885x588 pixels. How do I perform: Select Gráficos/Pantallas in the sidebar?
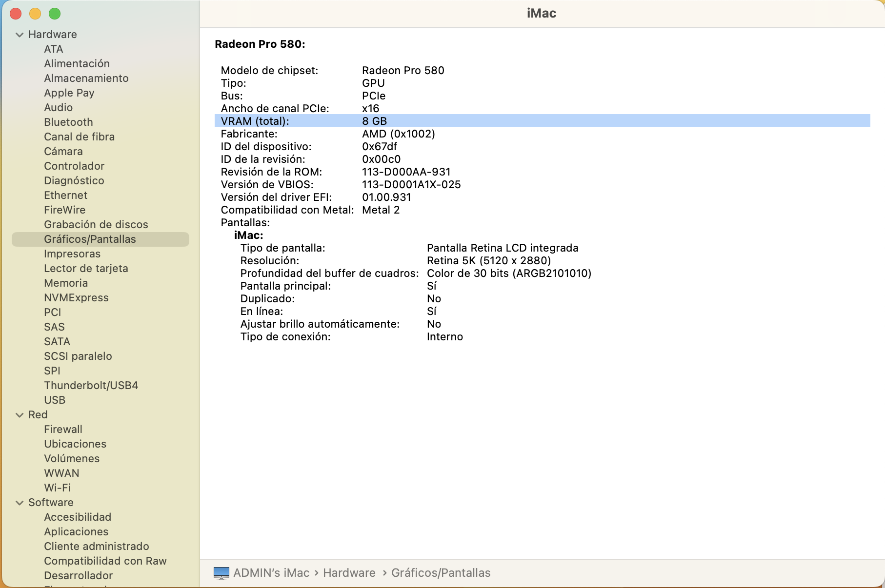tap(90, 239)
